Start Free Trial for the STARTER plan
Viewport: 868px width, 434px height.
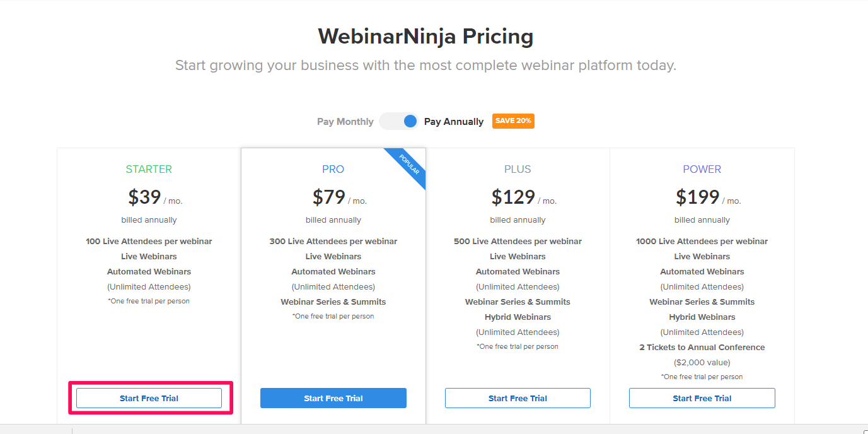[149, 397]
